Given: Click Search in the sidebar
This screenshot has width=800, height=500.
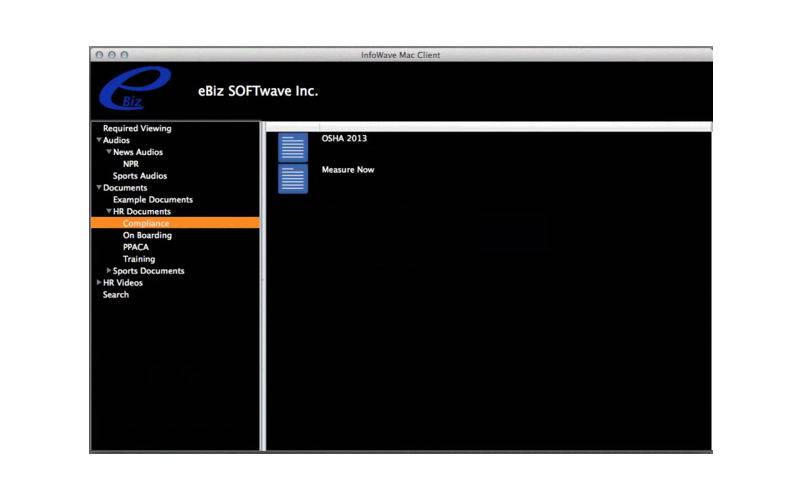Looking at the screenshot, I should click(116, 295).
